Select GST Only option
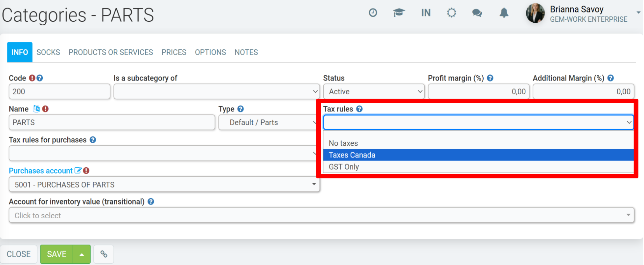 click(478, 167)
